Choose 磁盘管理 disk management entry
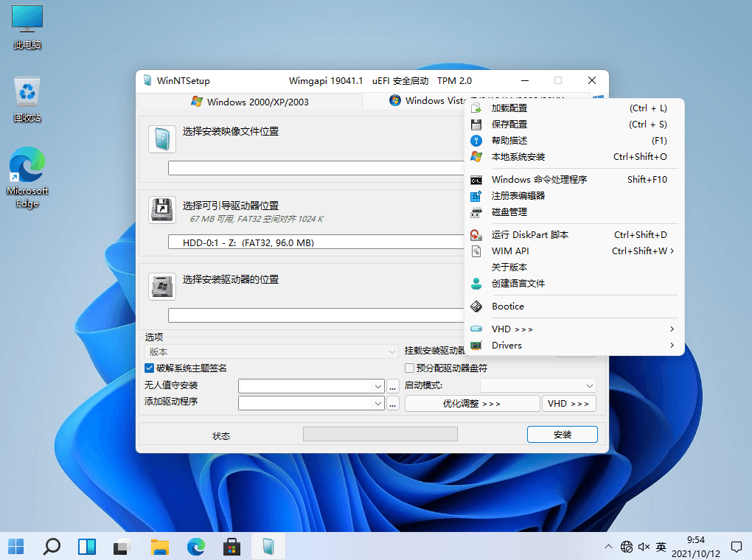 click(x=574, y=212)
